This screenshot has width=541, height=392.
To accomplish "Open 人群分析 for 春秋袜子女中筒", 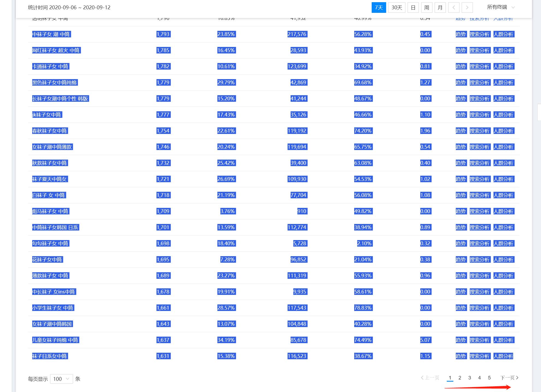I will (503, 131).
